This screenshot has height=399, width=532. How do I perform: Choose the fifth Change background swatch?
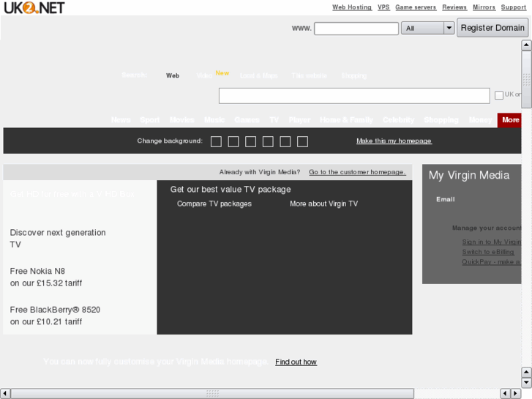(x=285, y=141)
